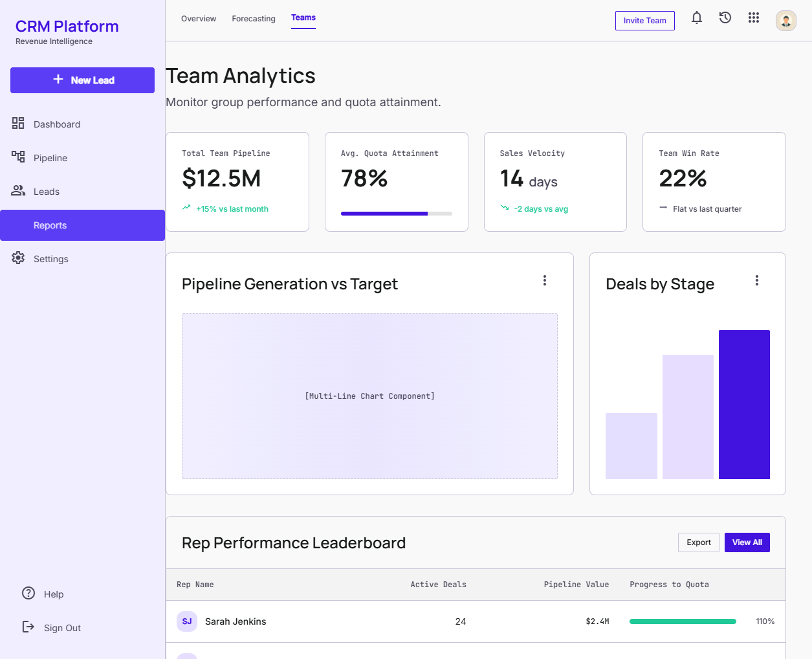Open Deals by Stage options menu
The image size is (812, 659).
point(757,281)
